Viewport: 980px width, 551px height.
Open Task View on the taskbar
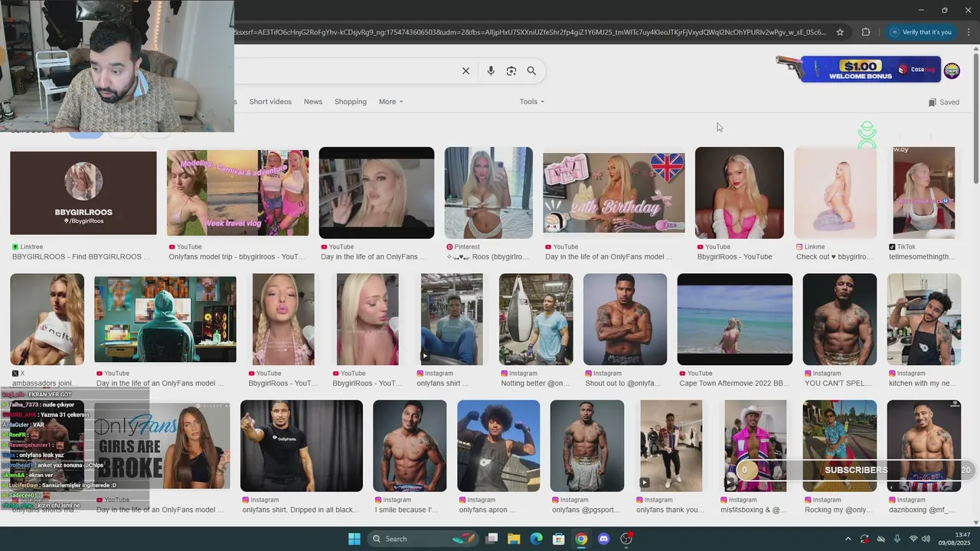(492, 539)
